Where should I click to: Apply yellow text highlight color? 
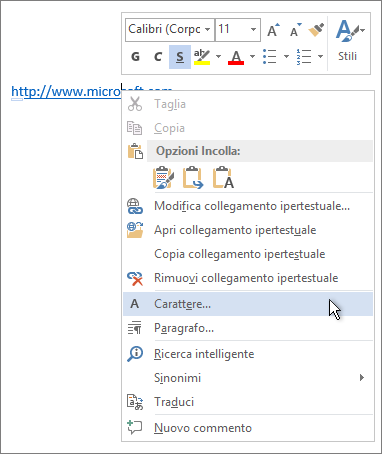point(202,57)
